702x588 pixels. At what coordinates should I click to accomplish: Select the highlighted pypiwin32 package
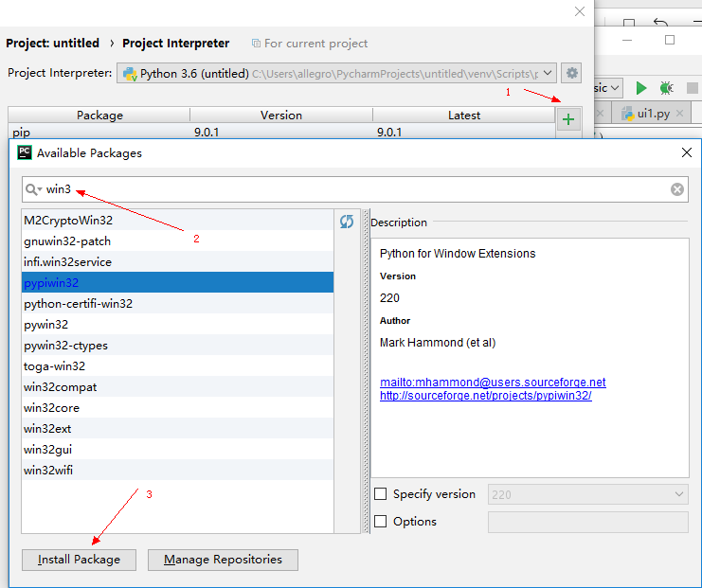177,282
